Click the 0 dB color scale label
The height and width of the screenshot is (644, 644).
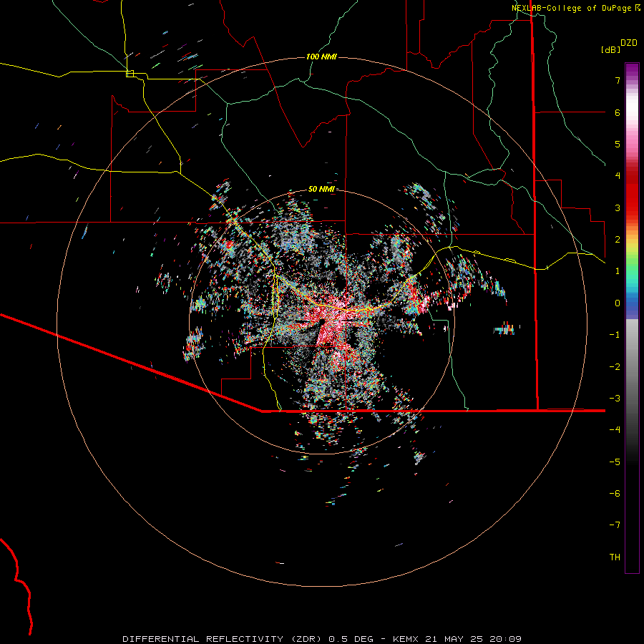pyautogui.click(x=618, y=303)
